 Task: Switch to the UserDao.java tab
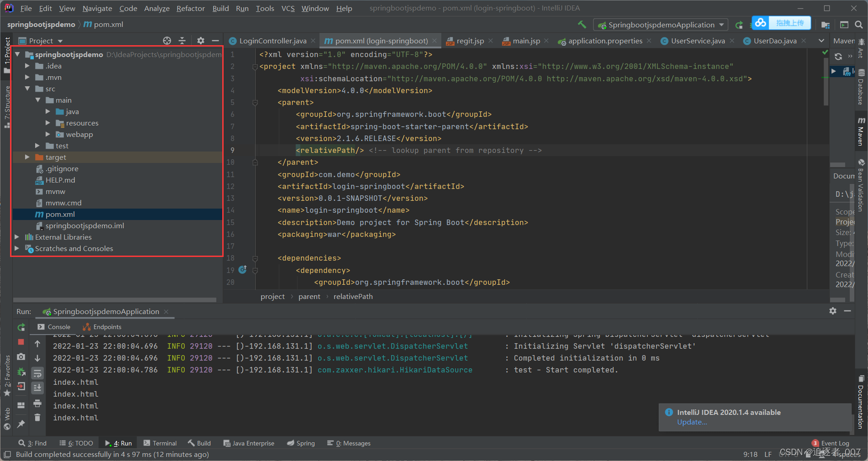click(x=774, y=41)
